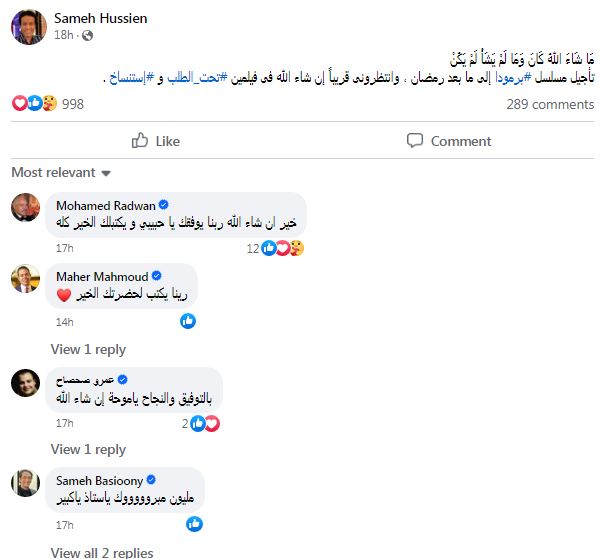This screenshot has height=559, width=602.
Task: Open the Most relevant comment sorting dropdown
Action: point(60,173)
